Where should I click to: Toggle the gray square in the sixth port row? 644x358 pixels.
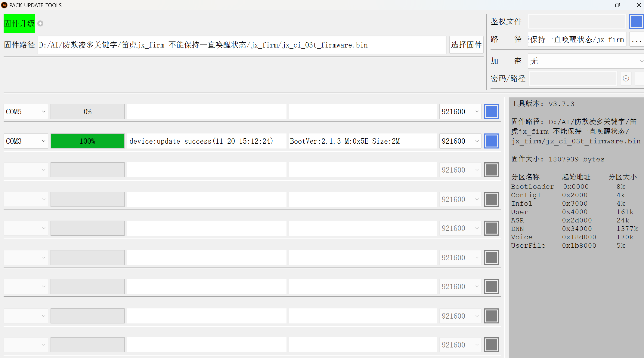(x=491, y=258)
